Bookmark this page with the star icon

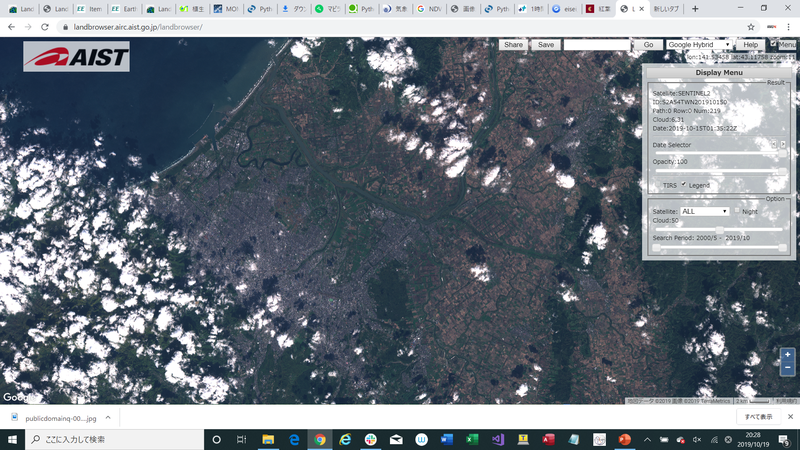(751, 26)
